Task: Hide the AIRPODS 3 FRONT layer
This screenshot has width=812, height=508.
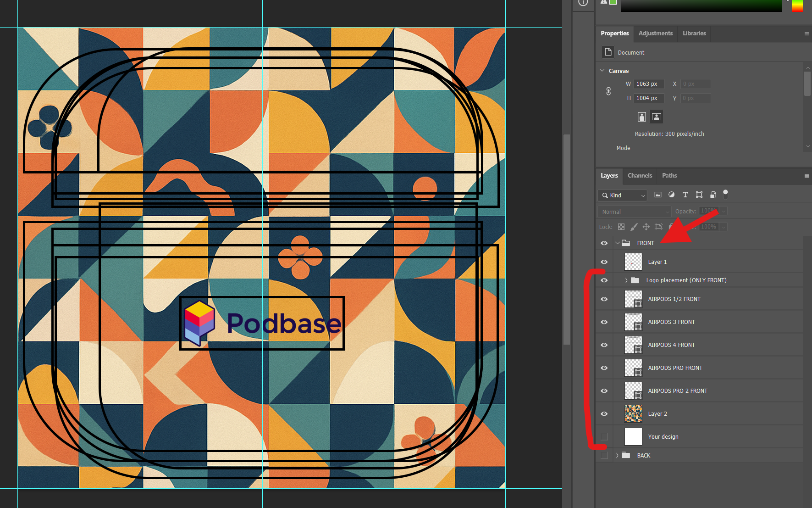Action: (x=604, y=322)
